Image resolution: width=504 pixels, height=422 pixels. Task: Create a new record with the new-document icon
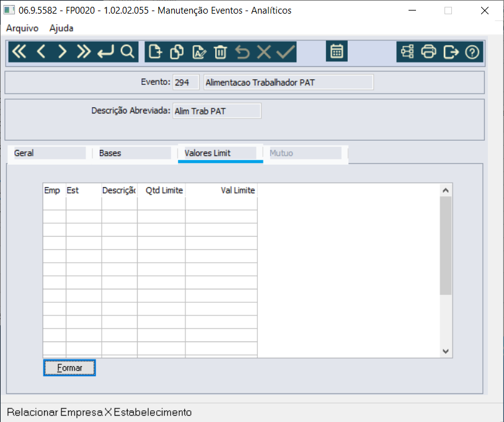(x=155, y=52)
